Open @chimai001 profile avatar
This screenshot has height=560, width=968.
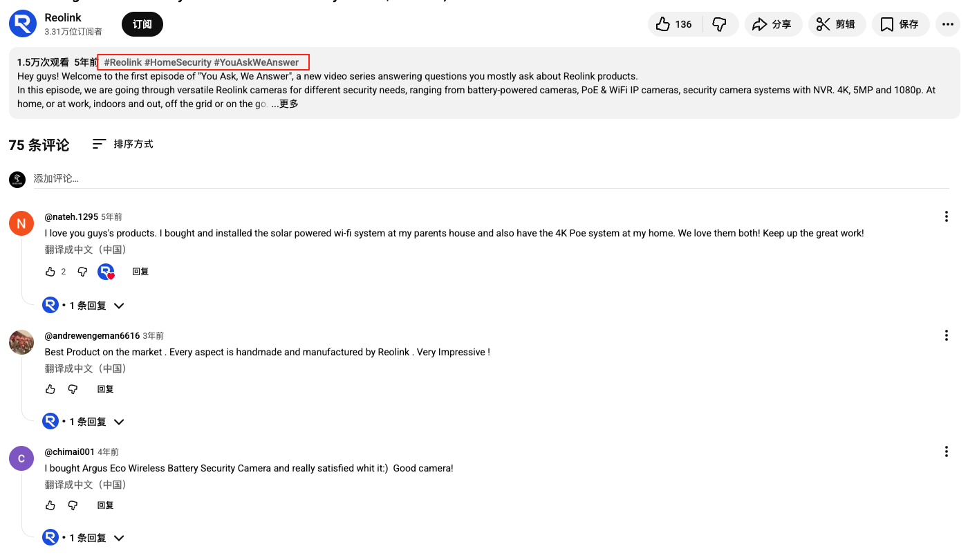tap(21, 458)
